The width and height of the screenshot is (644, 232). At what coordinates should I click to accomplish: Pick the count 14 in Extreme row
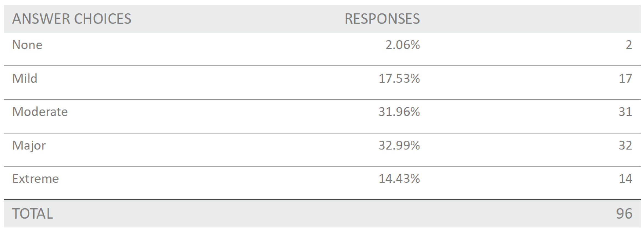click(625, 179)
